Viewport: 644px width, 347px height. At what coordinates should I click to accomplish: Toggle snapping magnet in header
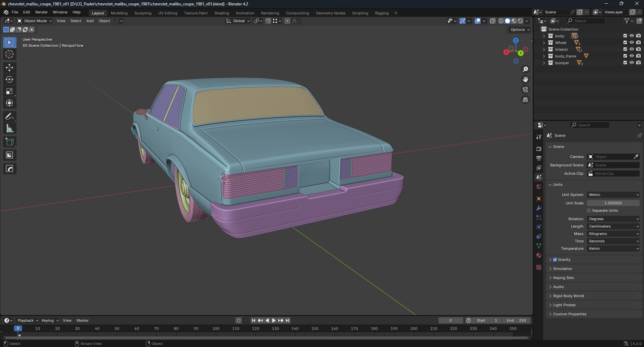tap(268, 21)
